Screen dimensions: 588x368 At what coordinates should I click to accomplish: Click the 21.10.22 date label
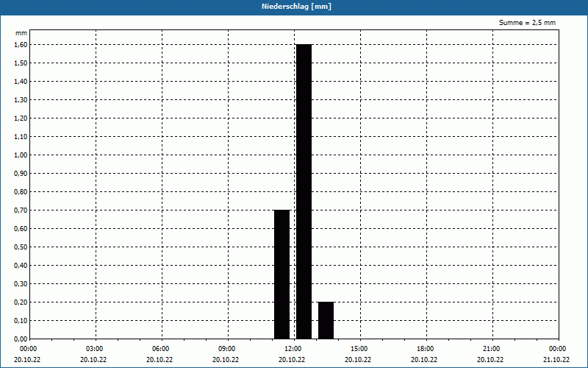[556, 359]
